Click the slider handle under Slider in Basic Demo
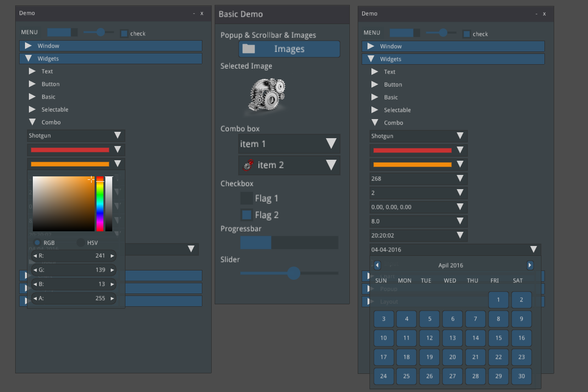 click(294, 273)
